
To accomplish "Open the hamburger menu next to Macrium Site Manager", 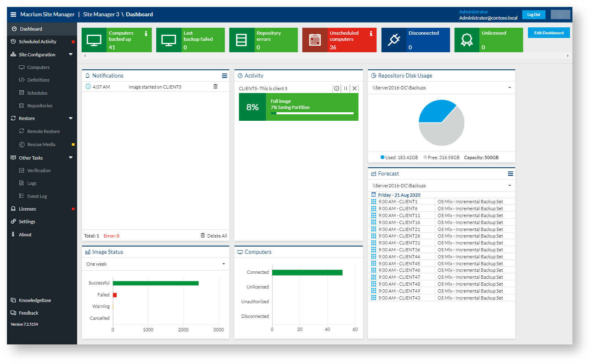I will (x=13, y=14).
